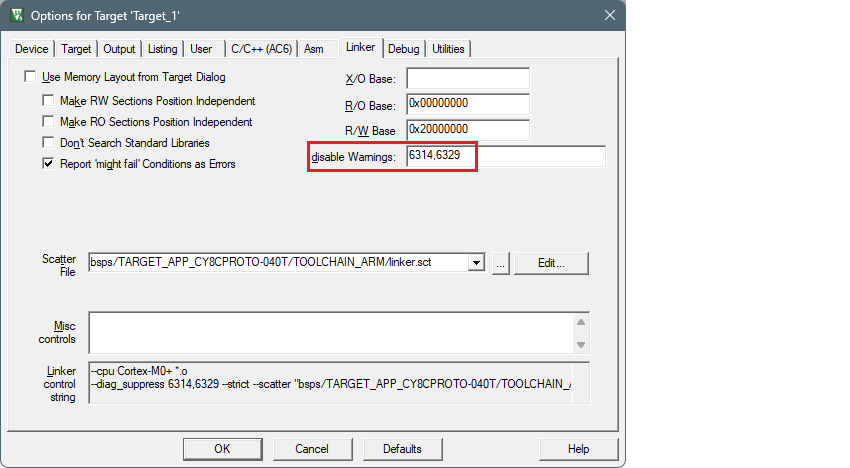Click in the X/O Base input field

[x=467, y=79]
